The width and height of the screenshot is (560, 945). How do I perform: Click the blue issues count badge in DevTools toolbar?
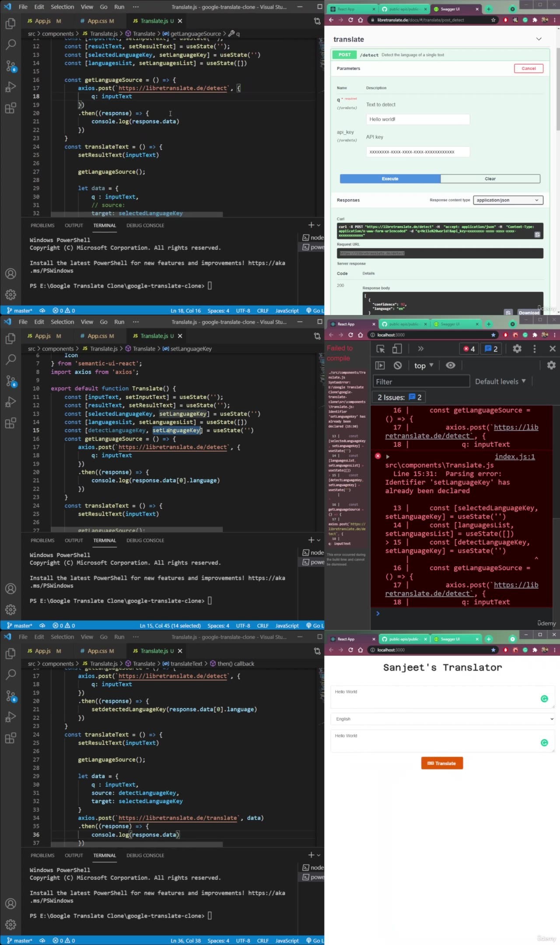(491, 349)
